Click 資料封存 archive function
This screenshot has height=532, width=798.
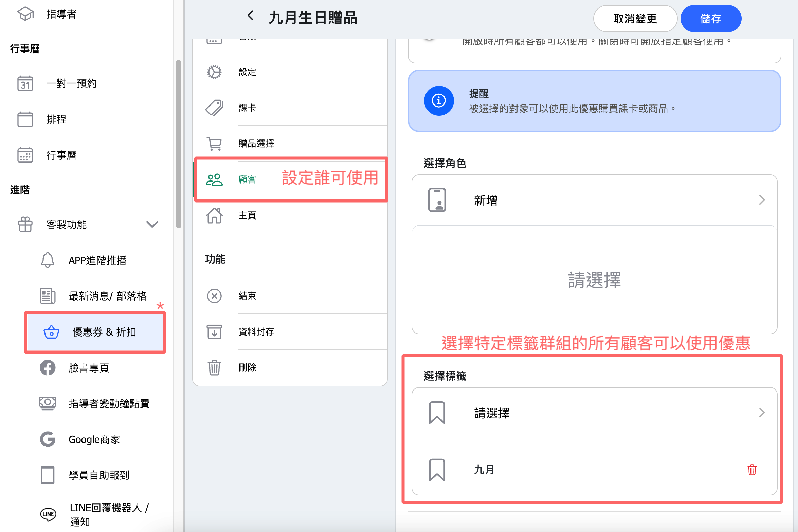click(x=256, y=332)
